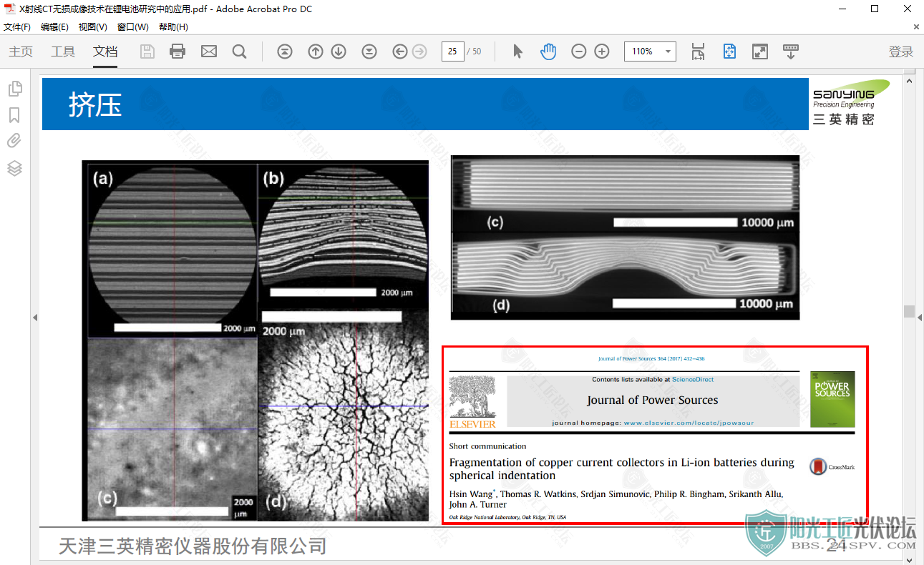Select the 文档 tab

105,51
